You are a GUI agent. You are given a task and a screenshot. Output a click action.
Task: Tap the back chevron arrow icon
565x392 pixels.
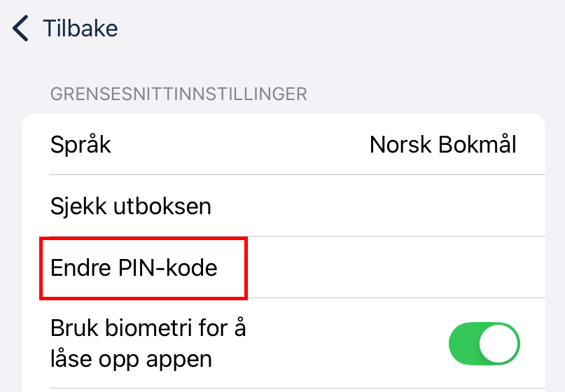[x=21, y=29]
